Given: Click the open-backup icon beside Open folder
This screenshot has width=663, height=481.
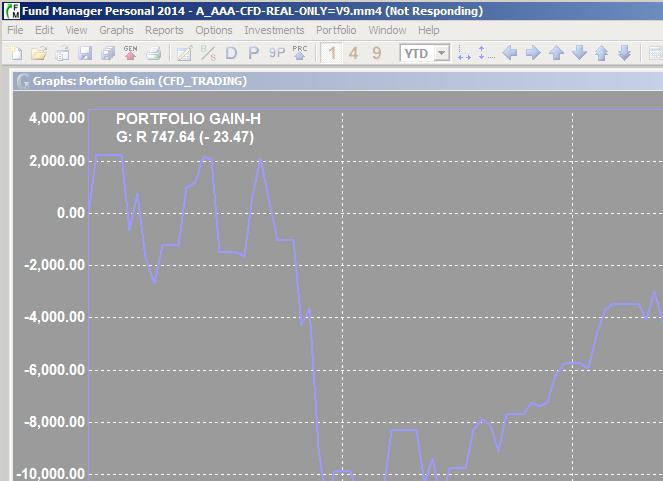Looking at the screenshot, I should (62, 53).
